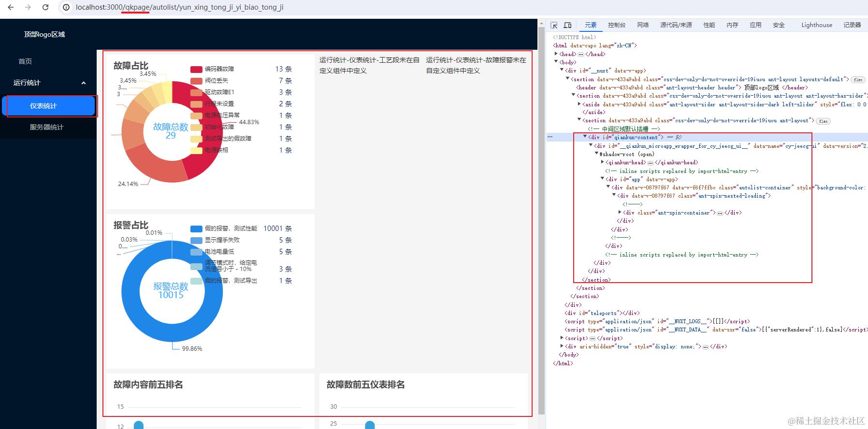
Task: Open 首页 in the sidebar menu
Action: pyautogui.click(x=25, y=61)
